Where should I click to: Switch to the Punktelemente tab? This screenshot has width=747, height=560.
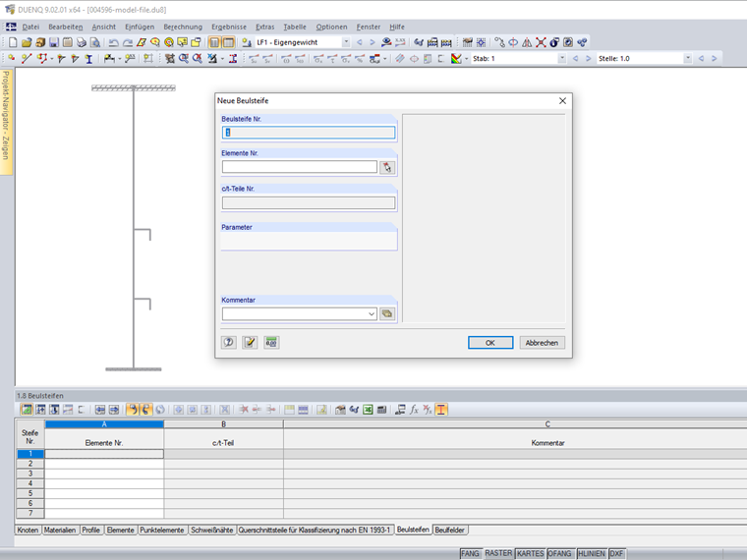pos(161,530)
